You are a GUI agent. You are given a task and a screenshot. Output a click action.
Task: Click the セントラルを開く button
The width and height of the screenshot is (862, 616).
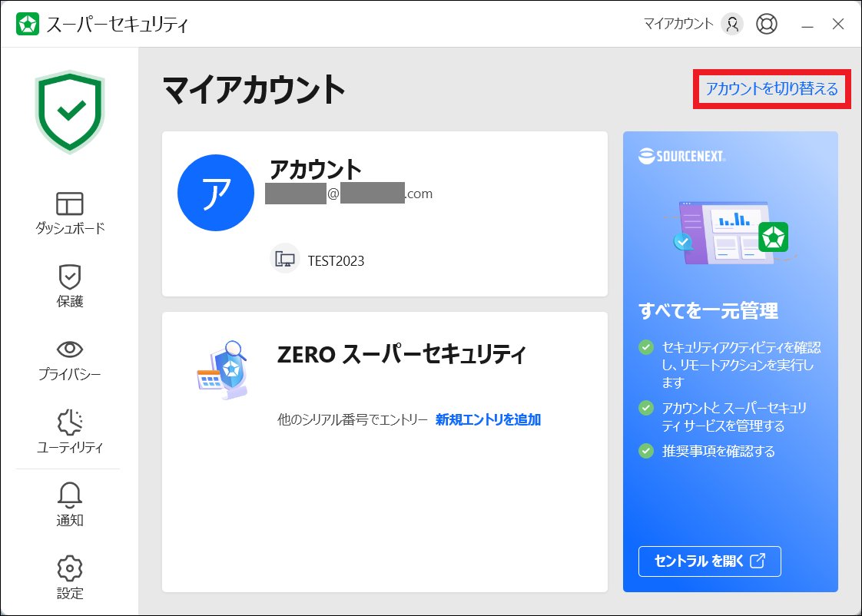(710, 561)
